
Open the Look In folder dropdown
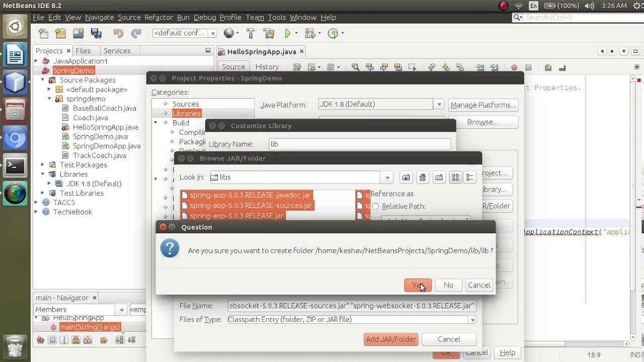click(387, 177)
